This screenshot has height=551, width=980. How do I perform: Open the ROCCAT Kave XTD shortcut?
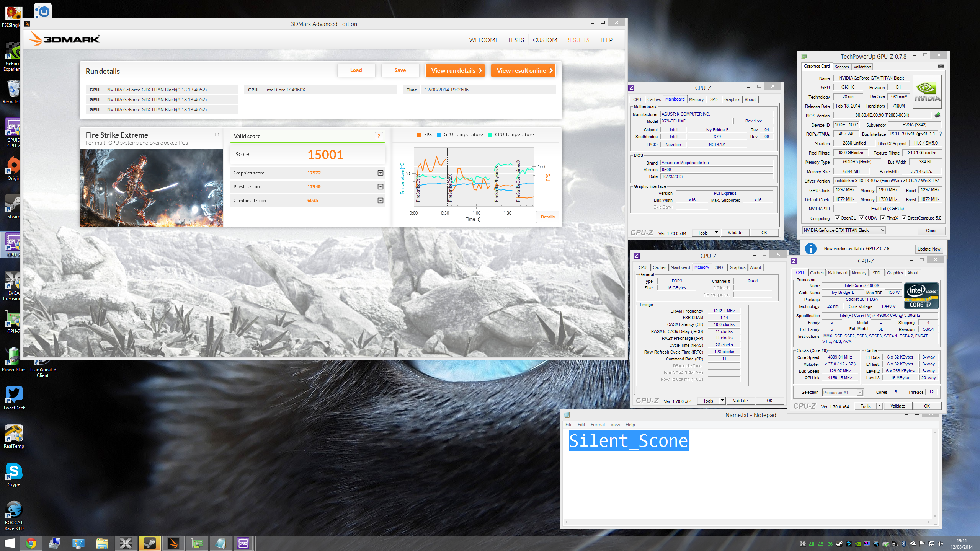pyautogui.click(x=14, y=515)
